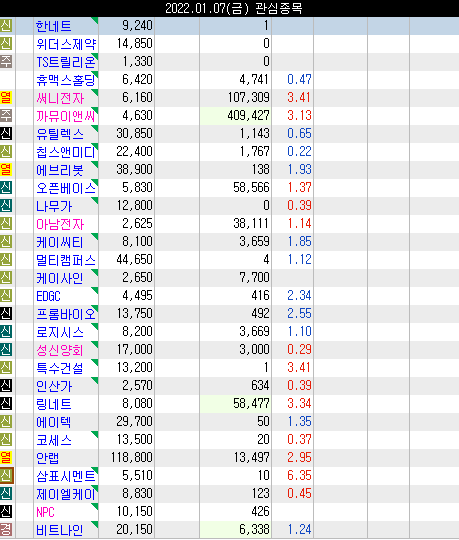
Task: Select stock name 나무가
Action: coord(54,206)
